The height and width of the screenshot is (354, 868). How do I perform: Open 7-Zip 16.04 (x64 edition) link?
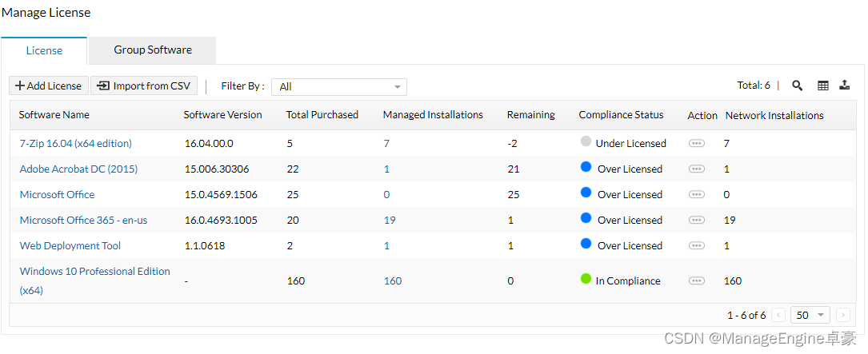coord(76,143)
